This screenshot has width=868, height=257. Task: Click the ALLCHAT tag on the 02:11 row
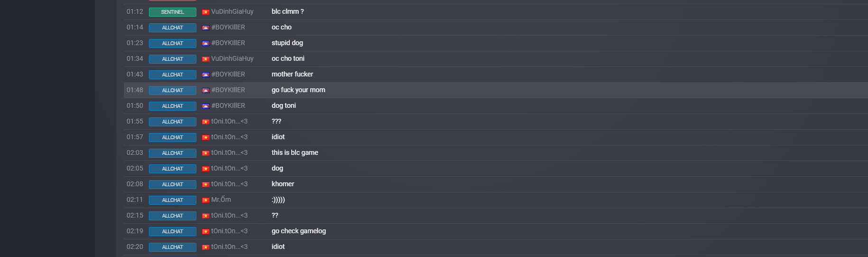click(x=173, y=200)
